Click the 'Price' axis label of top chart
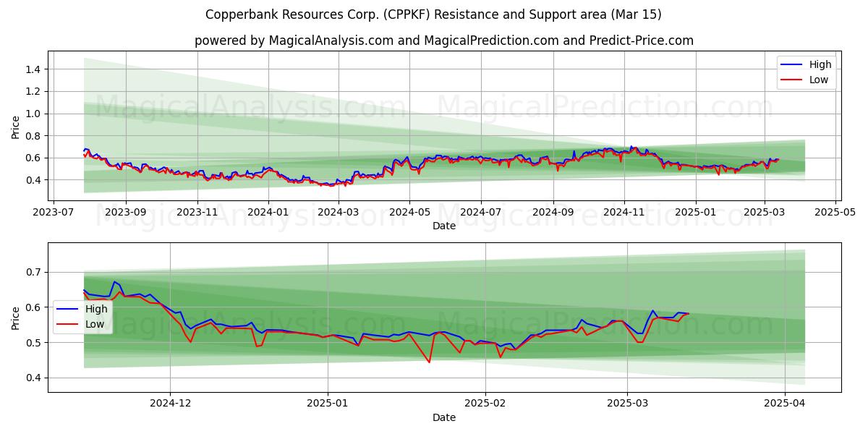 pos(16,126)
